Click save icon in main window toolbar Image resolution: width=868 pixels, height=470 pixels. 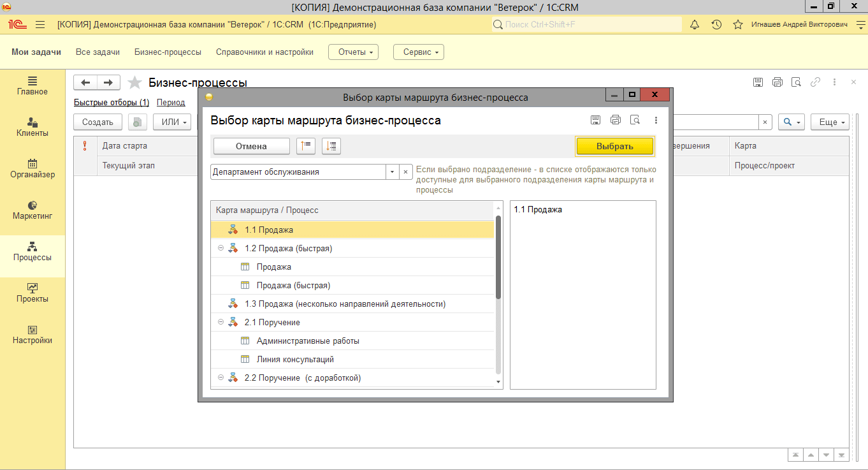[758, 82]
